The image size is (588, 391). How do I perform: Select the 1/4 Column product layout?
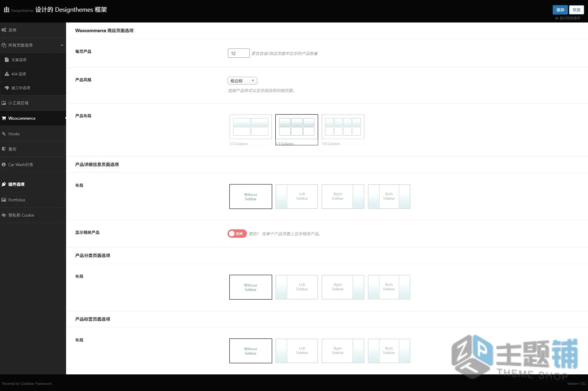click(x=343, y=130)
